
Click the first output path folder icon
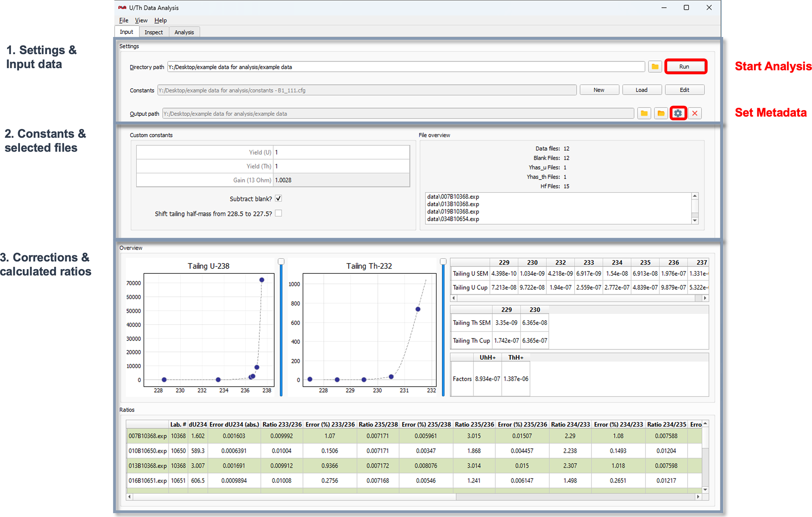[644, 114]
